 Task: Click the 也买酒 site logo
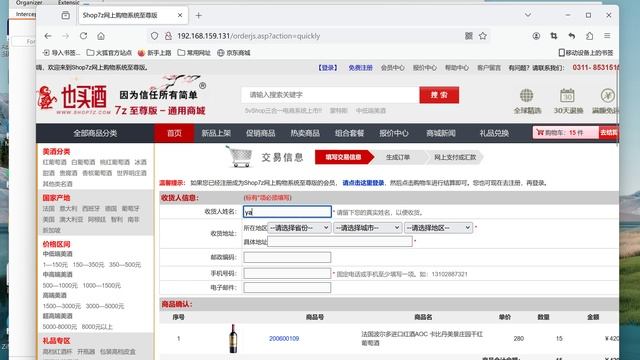click(x=74, y=100)
